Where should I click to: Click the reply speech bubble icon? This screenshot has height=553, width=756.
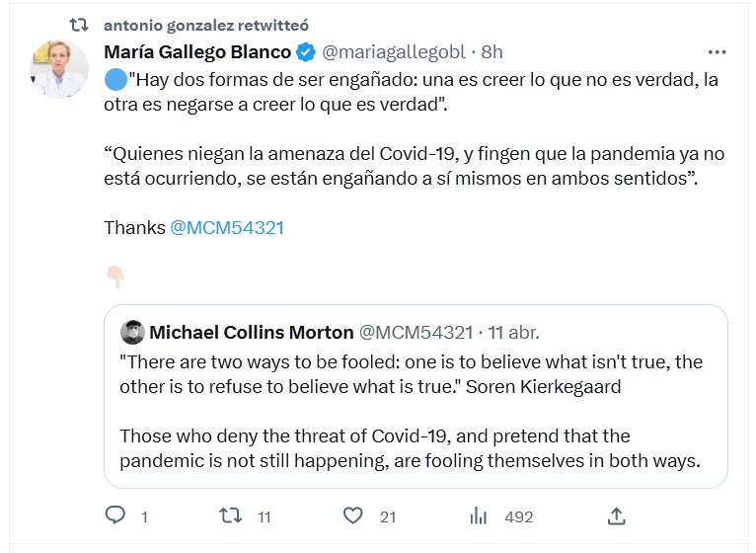pyautogui.click(x=115, y=515)
